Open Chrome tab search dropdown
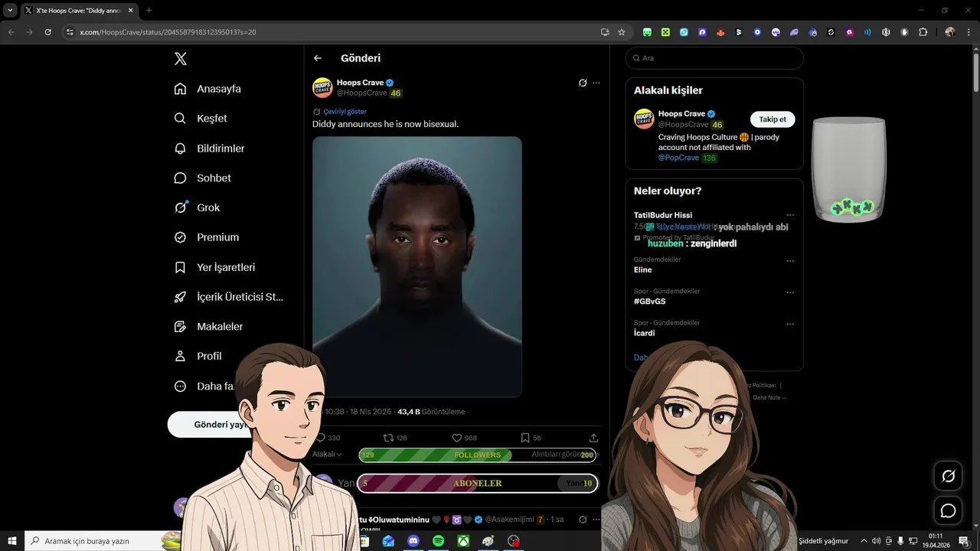The image size is (980, 551). 10,11
